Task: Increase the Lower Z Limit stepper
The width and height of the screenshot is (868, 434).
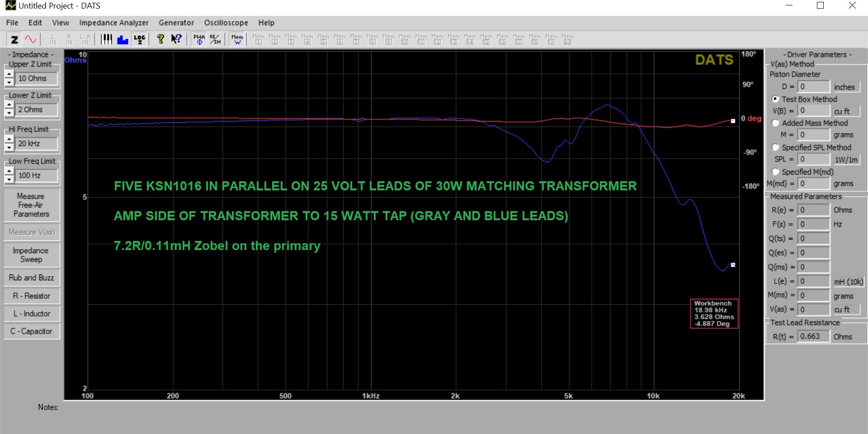Action: pos(9,105)
